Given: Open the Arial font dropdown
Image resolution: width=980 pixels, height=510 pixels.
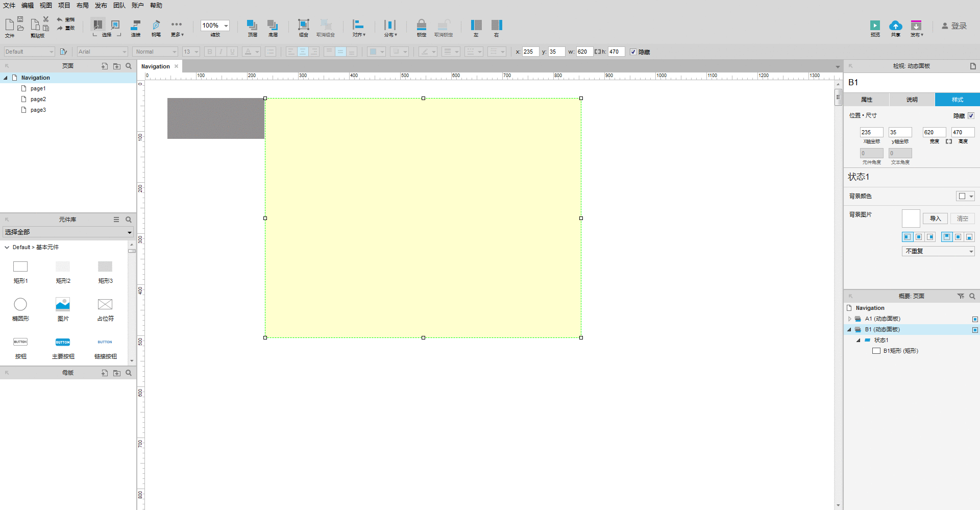Looking at the screenshot, I should (x=102, y=52).
